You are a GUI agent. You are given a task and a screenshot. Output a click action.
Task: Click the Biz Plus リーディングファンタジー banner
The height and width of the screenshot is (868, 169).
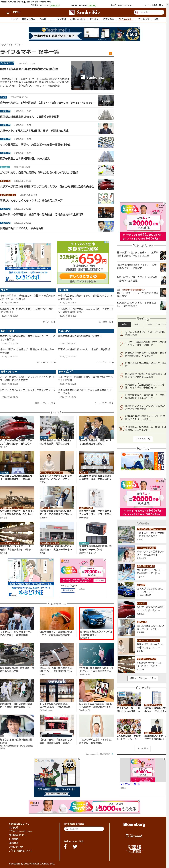[143, 461]
